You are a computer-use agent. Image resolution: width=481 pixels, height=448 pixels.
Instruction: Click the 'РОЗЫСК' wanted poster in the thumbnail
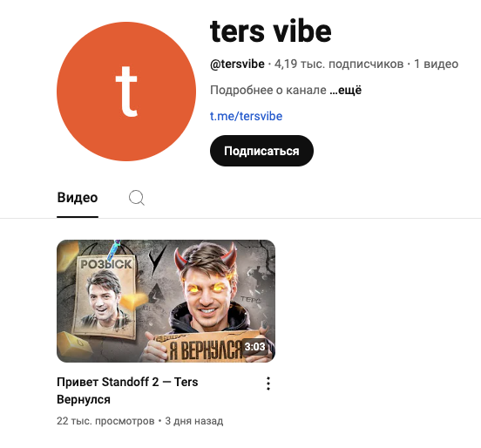(105, 295)
